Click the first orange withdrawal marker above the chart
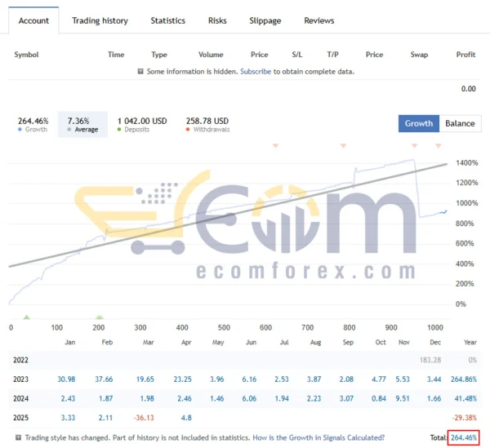 tap(275, 146)
